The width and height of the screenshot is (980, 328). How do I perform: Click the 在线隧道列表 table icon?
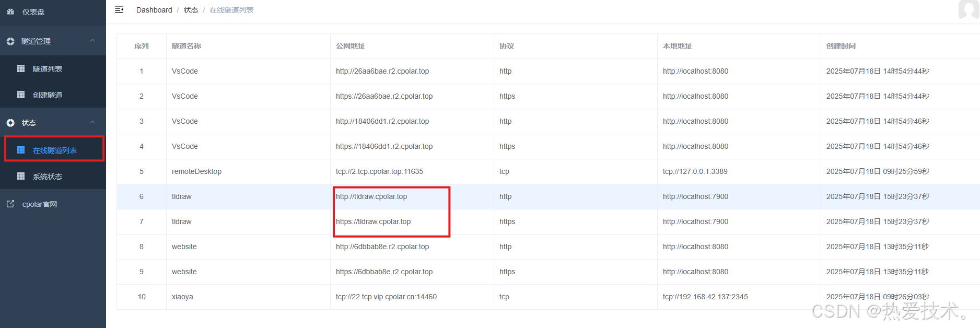tap(21, 150)
